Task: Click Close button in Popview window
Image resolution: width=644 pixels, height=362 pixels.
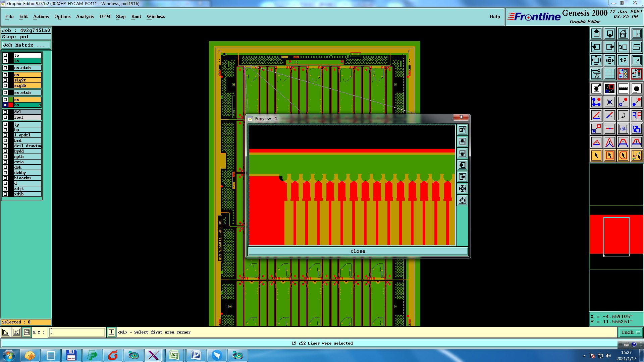Action: 358,251
